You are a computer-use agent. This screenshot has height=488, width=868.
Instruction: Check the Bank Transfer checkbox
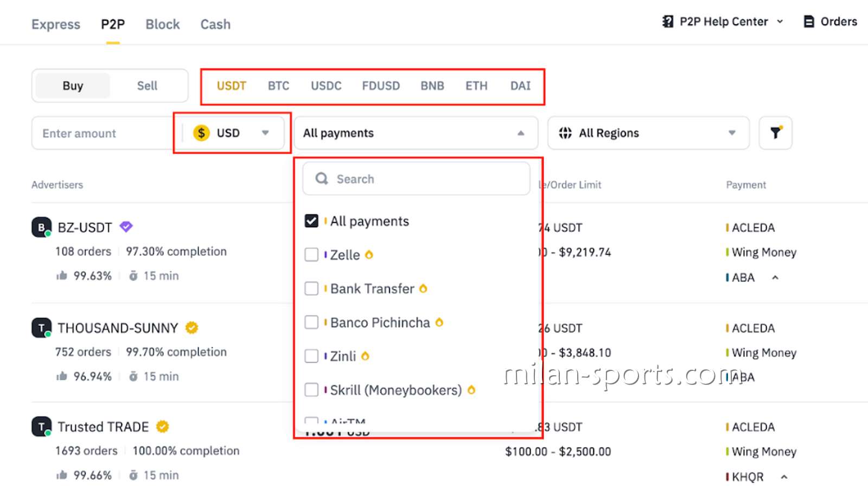[311, 288]
